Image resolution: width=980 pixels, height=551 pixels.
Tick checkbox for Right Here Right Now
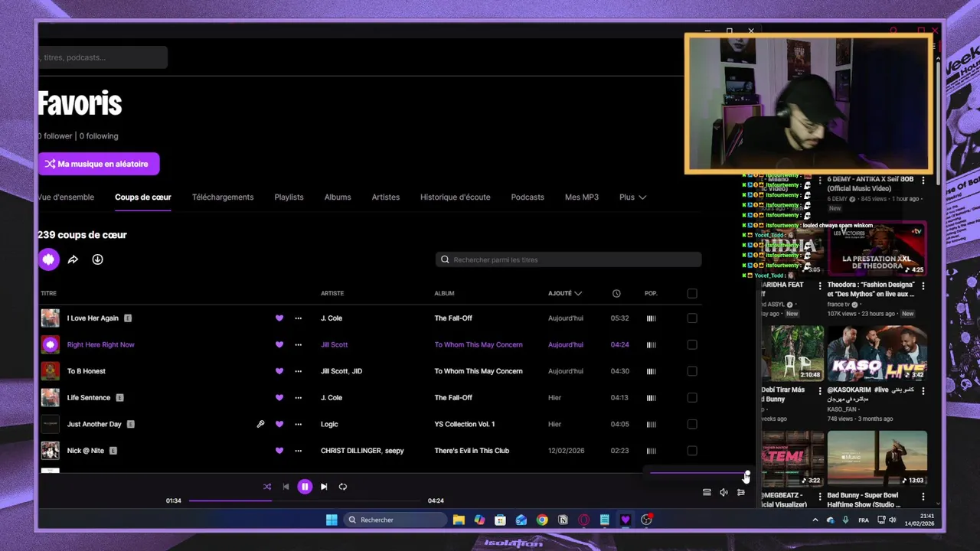click(692, 344)
